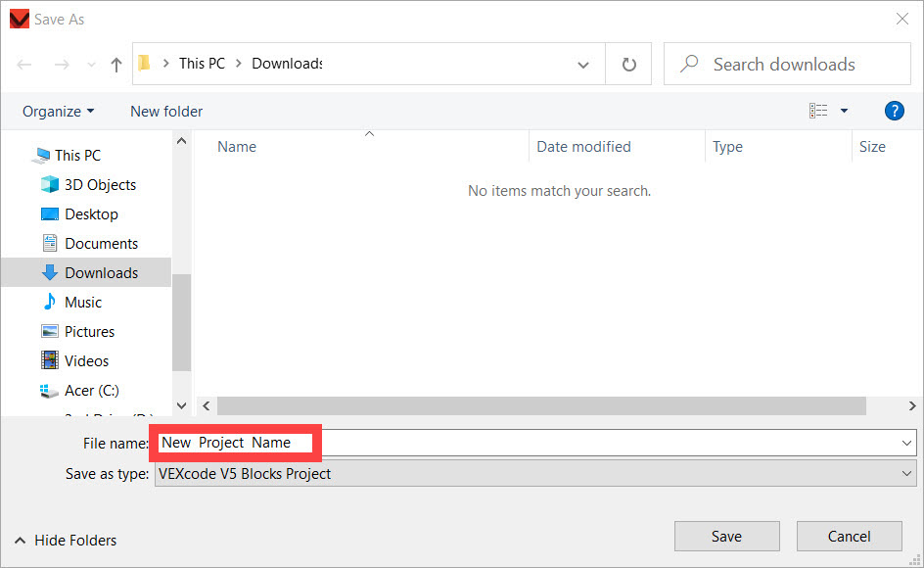Open Videos folder in the sidebar
This screenshot has height=568, width=924.
click(86, 361)
